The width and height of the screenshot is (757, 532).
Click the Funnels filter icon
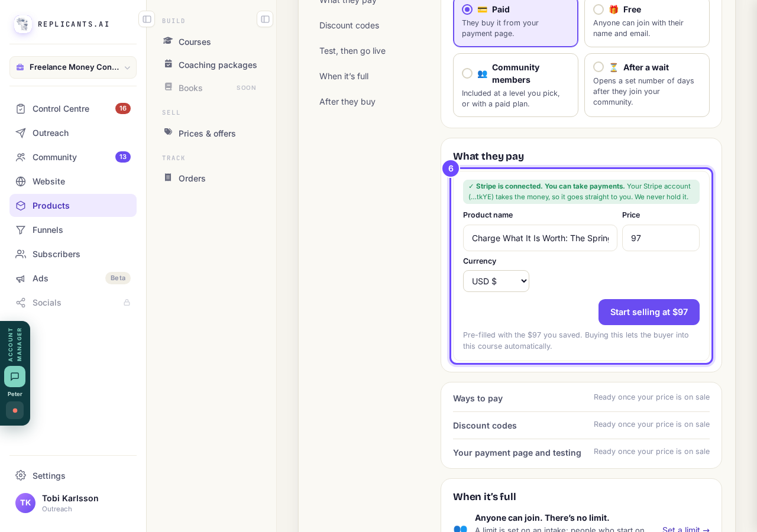(x=21, y=230)
